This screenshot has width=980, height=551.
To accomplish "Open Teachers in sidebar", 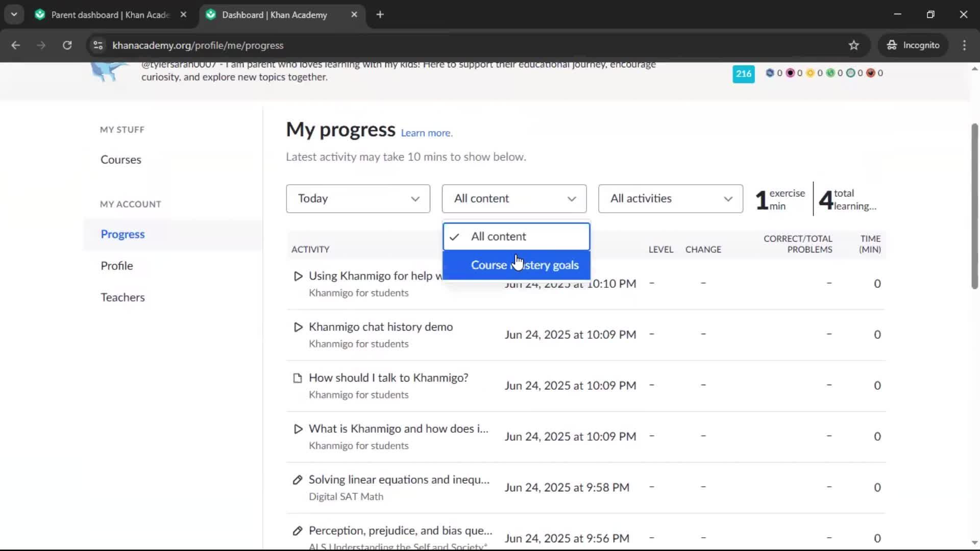I will [x=122, y=297].
